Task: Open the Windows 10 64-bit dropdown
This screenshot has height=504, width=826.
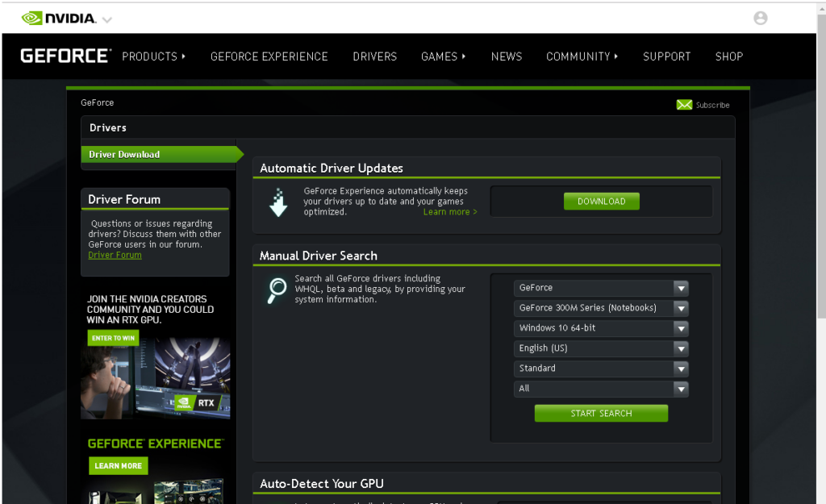Action: pyautogui.click(x=601, y=328)
